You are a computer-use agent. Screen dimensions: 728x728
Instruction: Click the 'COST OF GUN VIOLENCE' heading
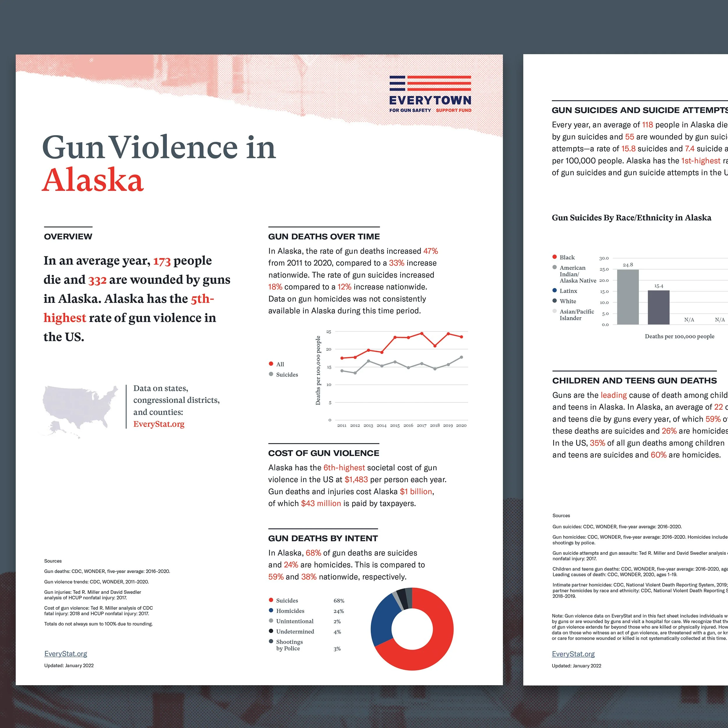point(324,453)
